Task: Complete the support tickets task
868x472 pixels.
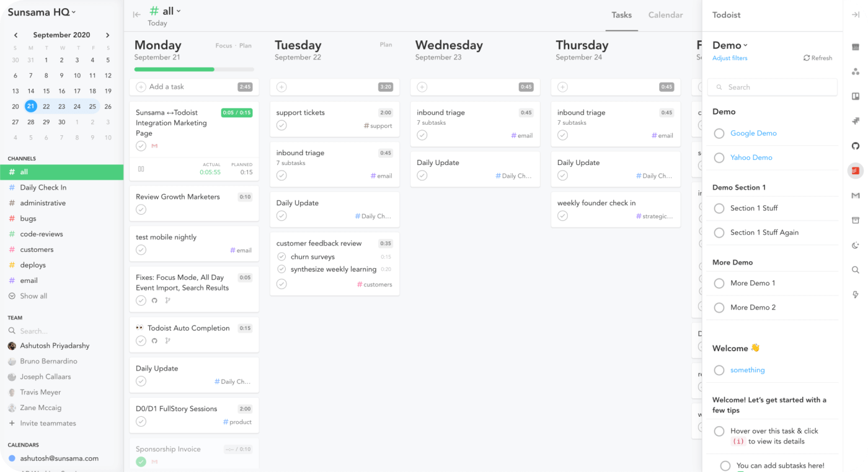Action: coord(281,125)
